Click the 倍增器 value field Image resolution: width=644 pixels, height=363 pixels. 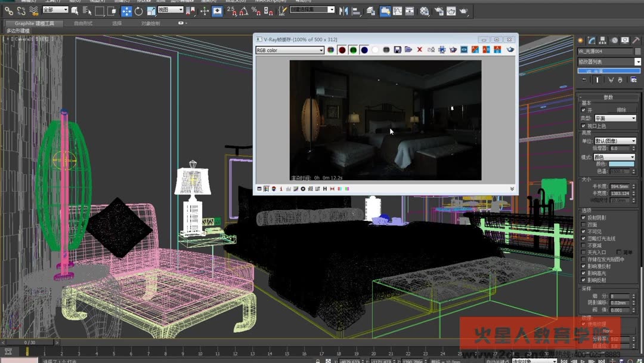pos(621,147)
